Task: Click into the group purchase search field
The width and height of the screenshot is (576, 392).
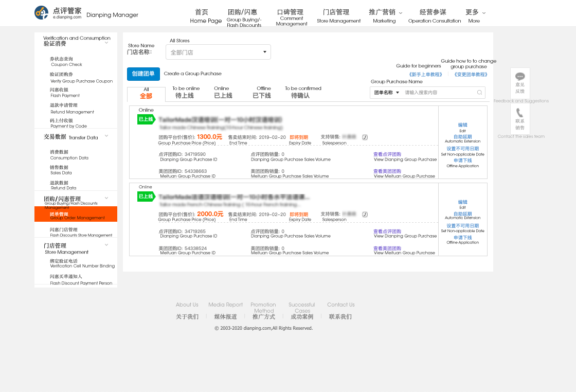Action: [x=439, y=93]
